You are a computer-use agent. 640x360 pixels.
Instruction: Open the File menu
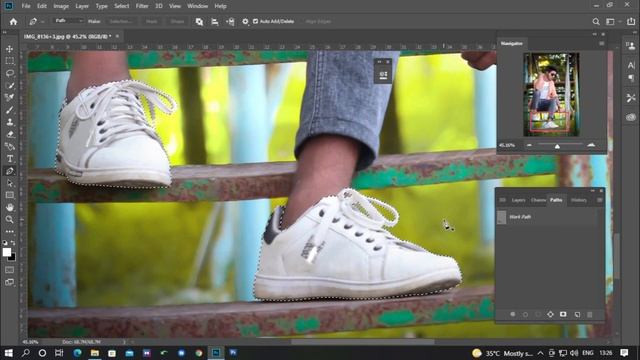[x=26, y=6]
